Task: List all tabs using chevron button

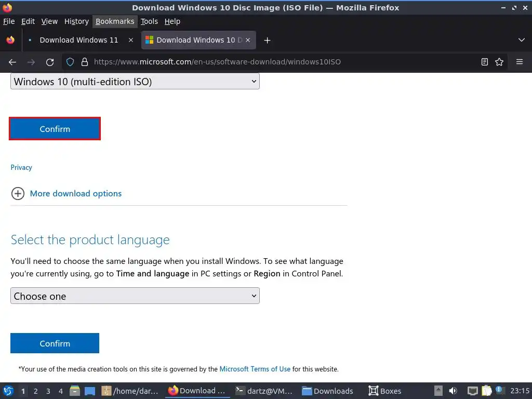Action: pos(522,40)
